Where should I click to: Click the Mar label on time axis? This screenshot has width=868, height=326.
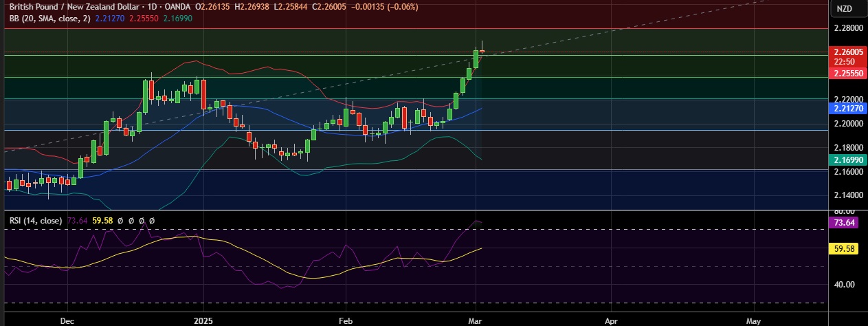click(476, 320)
